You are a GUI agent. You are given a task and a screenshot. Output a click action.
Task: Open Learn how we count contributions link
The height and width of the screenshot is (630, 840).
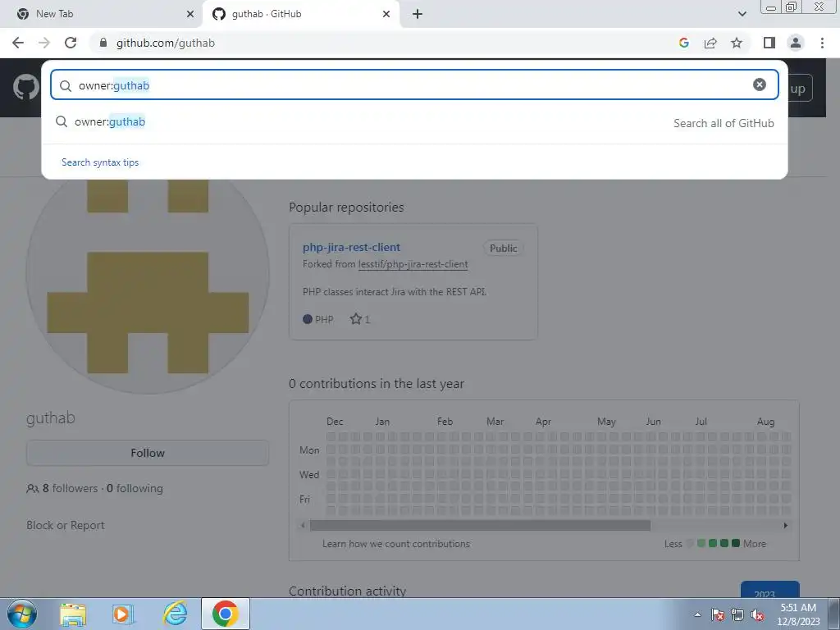tap(396, 544)
